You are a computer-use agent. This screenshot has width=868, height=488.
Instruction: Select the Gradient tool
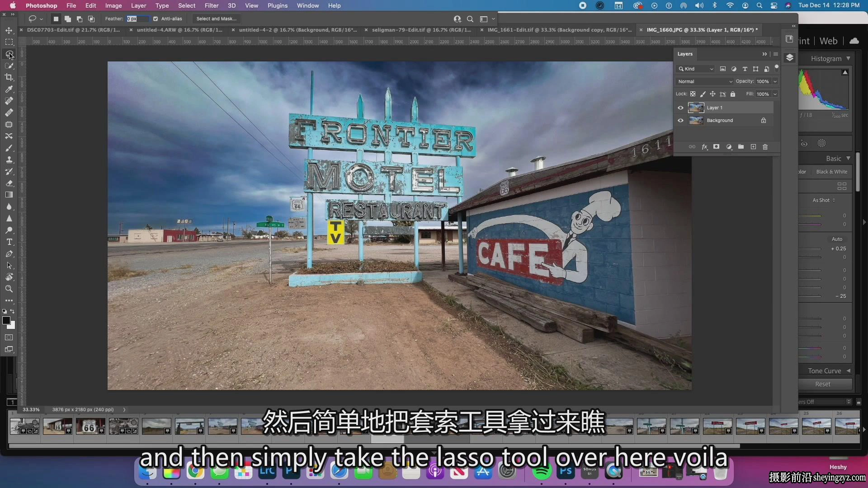point(9,195)
